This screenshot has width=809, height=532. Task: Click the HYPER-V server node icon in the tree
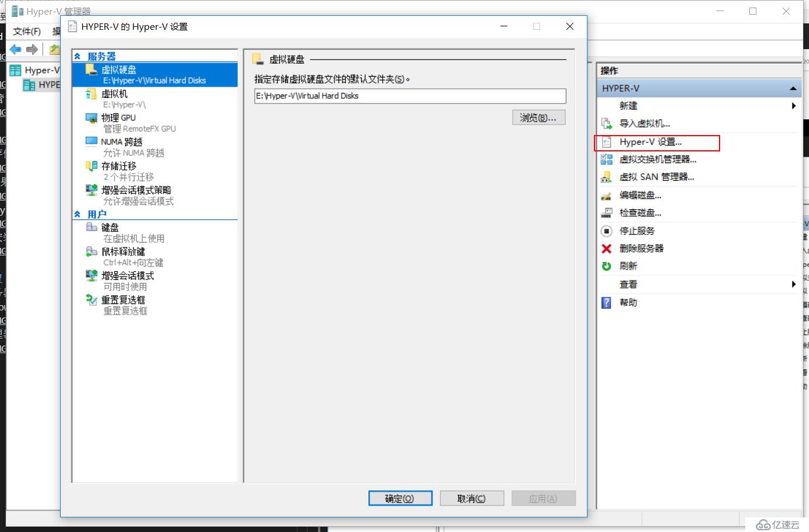pos(29,85)
